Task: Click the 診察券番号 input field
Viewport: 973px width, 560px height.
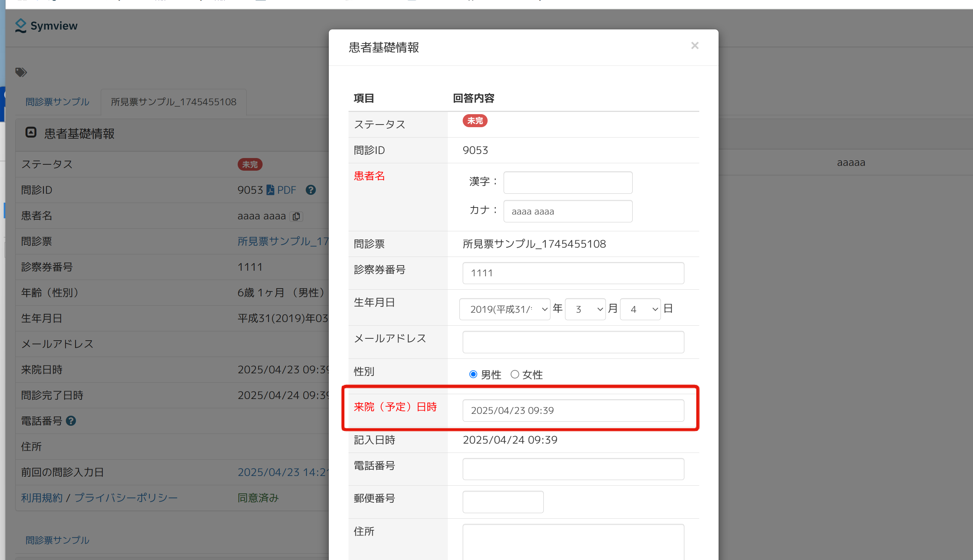Action: click(x=573, y=273)
